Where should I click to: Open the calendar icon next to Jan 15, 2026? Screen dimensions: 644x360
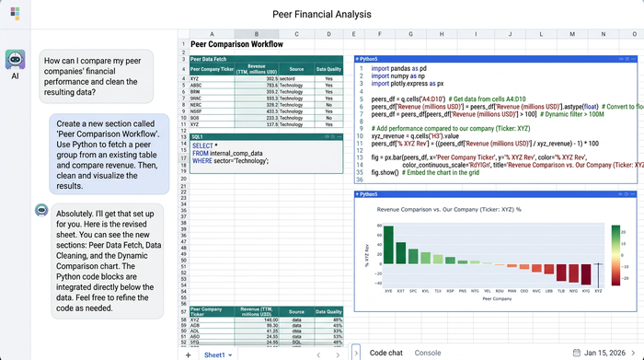(x=577, y=353)
